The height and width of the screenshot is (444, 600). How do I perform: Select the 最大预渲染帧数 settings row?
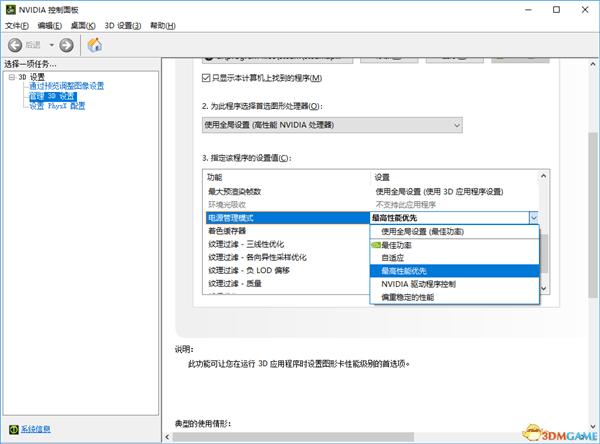[x=370, y=191]
